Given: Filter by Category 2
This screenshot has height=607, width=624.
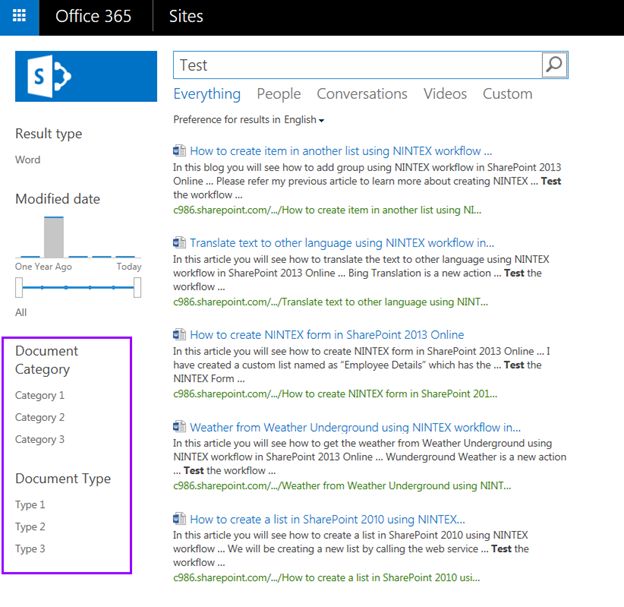Looking at the screenshot, I should click(x=39, y=417).
